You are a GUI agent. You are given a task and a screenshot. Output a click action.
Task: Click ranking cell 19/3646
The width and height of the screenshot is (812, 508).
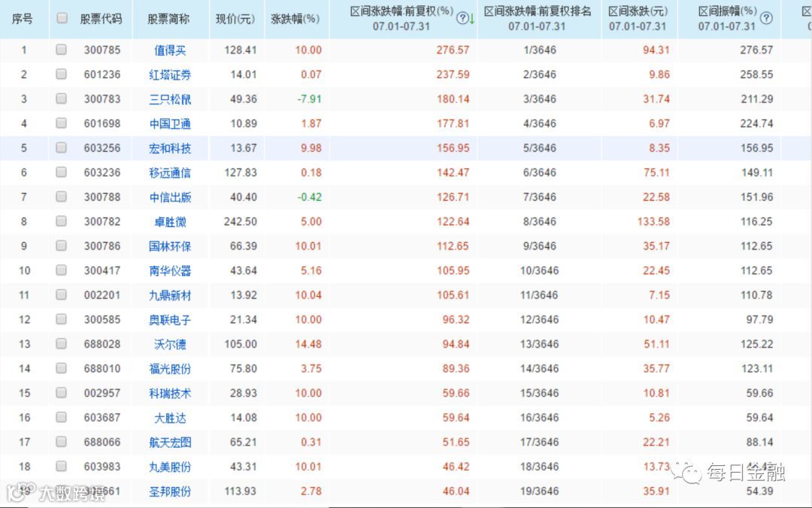point(539,491)
